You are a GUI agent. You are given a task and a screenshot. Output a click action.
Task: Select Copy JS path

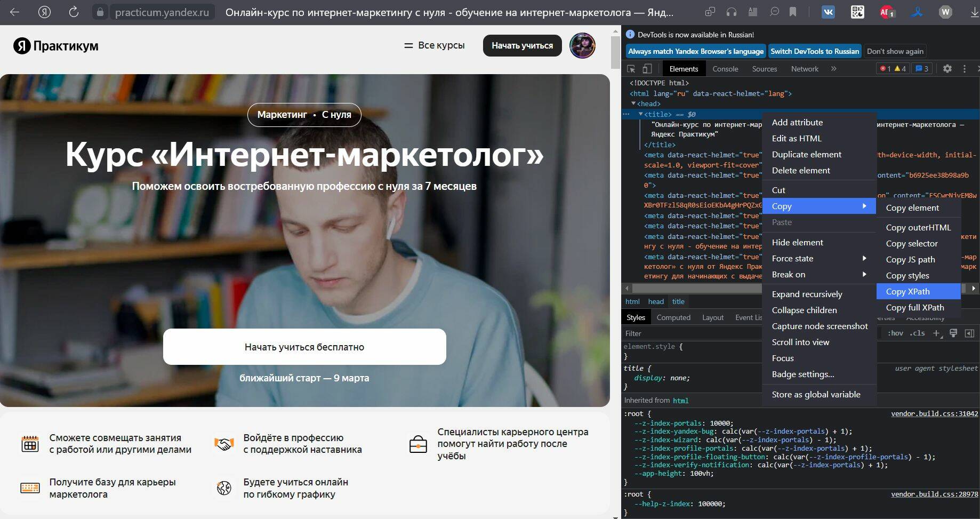pos(919,259)
